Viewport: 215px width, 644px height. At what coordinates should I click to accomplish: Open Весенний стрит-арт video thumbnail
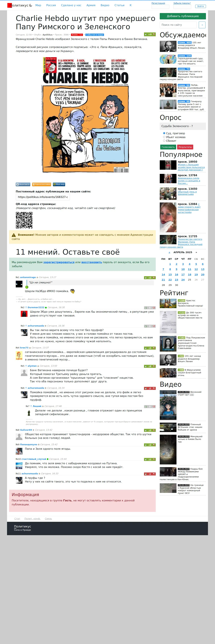pyautogui.click(x=168, y=405)
